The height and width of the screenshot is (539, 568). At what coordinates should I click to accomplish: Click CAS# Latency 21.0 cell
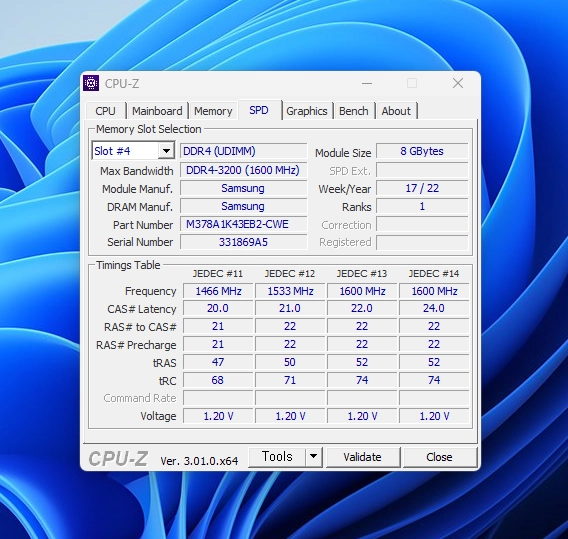click(290, 308)
